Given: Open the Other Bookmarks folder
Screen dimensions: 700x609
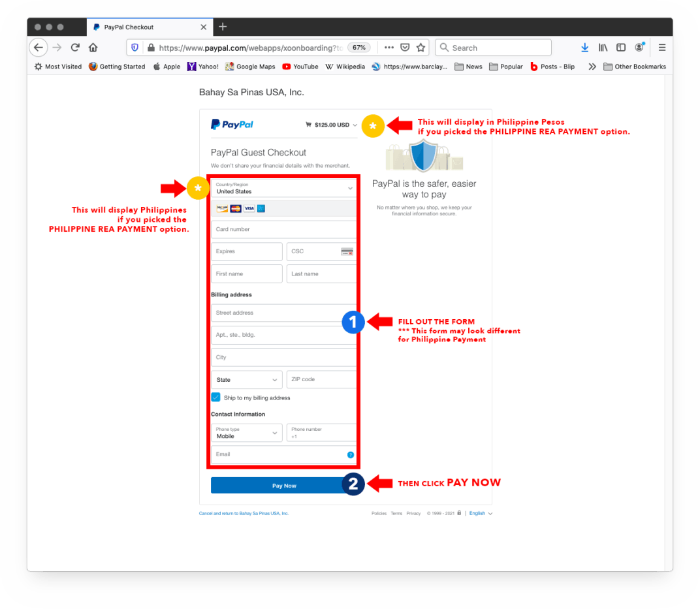Looking at the screenshot, I should [x=635, y=67].
